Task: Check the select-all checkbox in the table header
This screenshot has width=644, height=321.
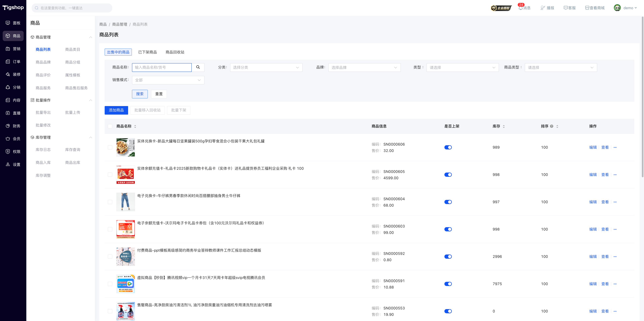Action: pos(110,126)
